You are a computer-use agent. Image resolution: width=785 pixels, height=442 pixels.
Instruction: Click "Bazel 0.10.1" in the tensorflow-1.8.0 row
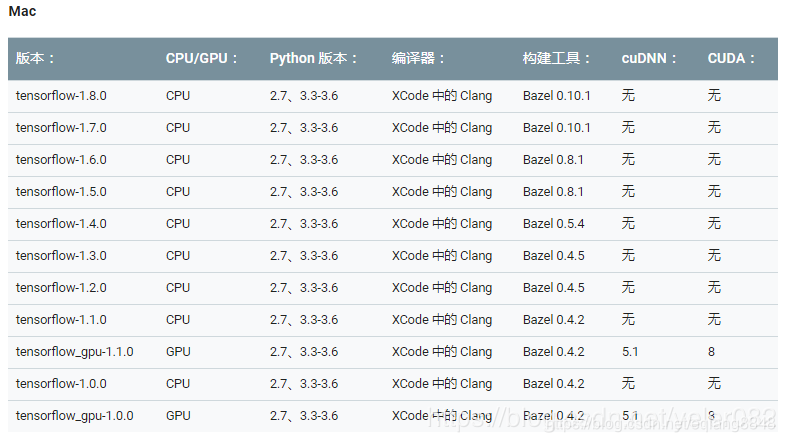click(557, 96)
